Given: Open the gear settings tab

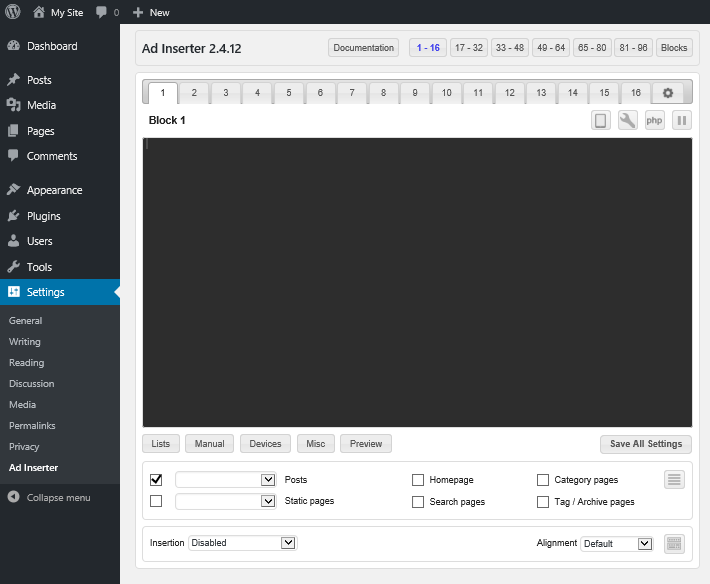Looking at the screenshot, I should (667, 93).
